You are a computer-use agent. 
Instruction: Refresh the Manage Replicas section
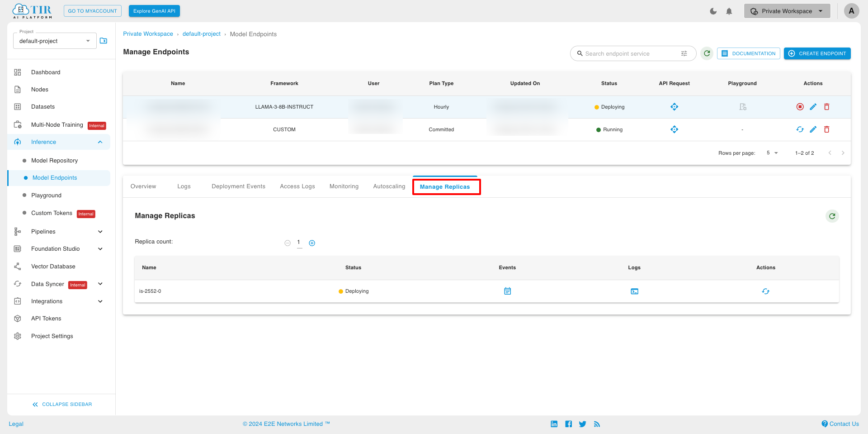tap(832, 216)
